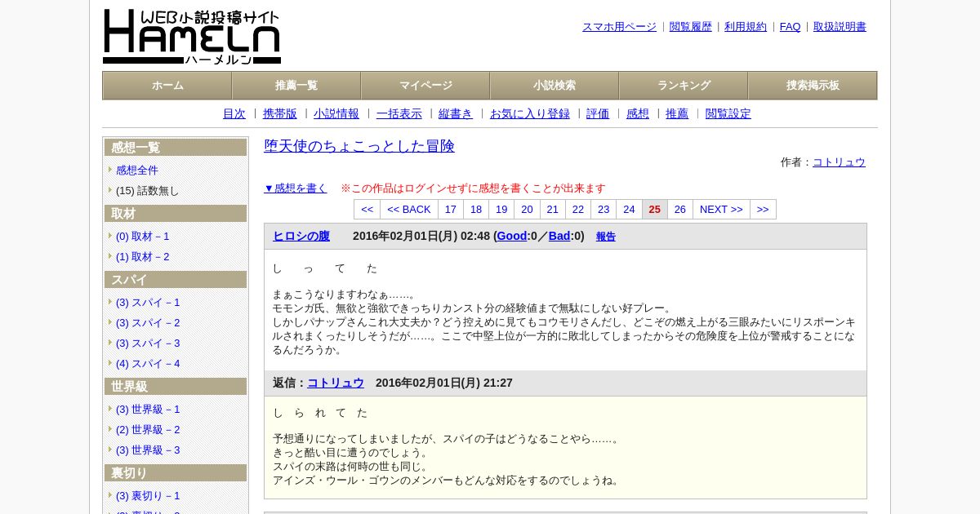Open 捜索掲示板 in the navigation bar
Screen dimensions: 980x514
pos(813,86)
